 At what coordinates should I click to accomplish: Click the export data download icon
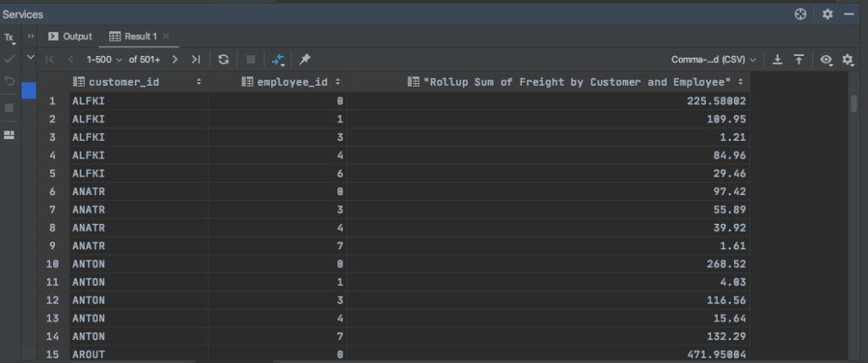(778, 59)
